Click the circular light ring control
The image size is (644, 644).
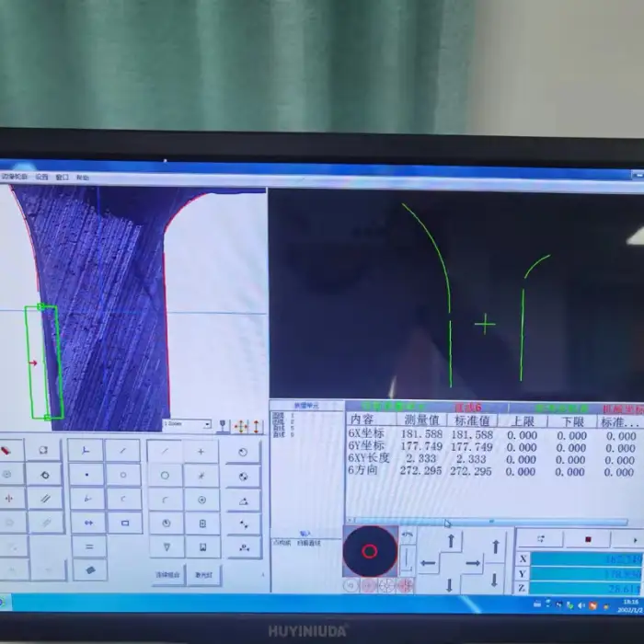[x=370, y=551]
